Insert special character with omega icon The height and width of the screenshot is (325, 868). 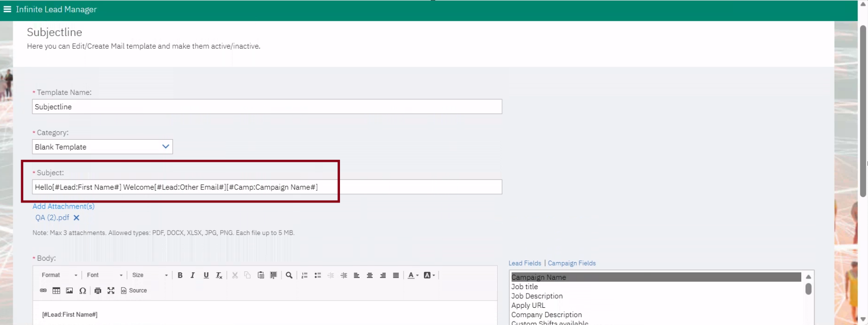coord(83,291)
